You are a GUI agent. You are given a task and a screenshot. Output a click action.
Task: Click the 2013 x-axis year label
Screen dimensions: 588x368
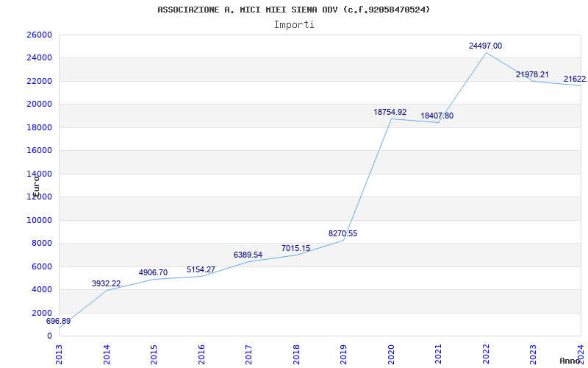pyautogui.click(x=59, y=355)
